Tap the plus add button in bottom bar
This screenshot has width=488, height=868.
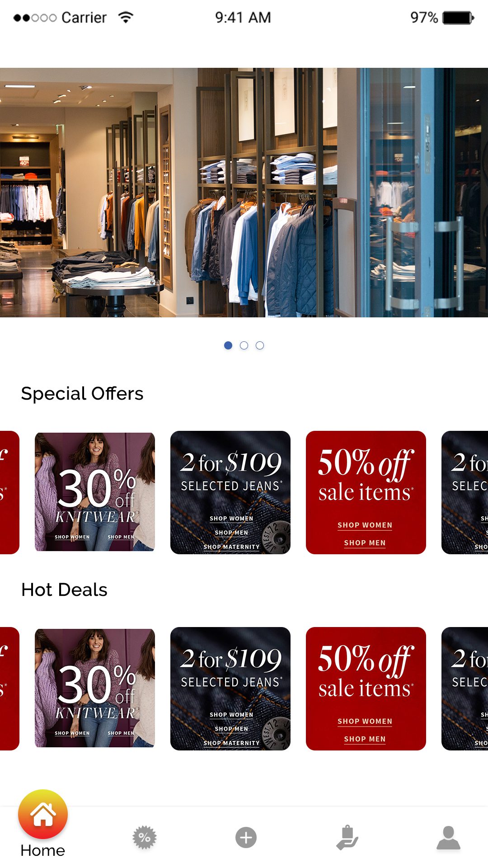[246, 838]
